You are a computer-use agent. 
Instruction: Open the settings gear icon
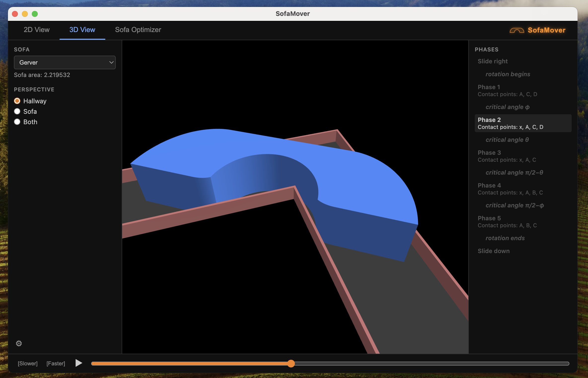[x=19, y=343]
